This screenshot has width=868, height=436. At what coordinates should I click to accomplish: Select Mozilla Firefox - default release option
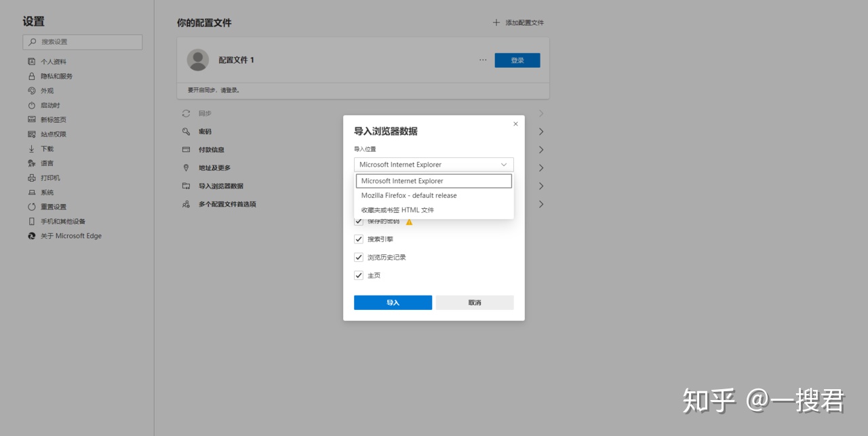click(409, 195)
